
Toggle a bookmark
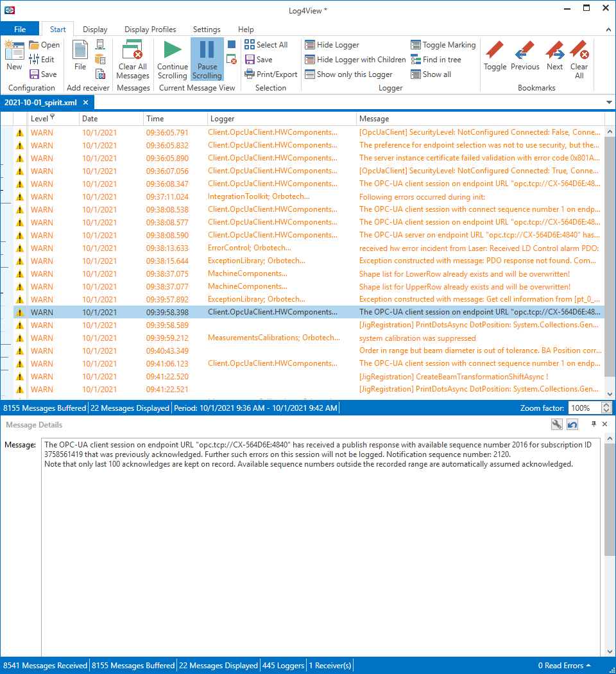tap(495, 55)
